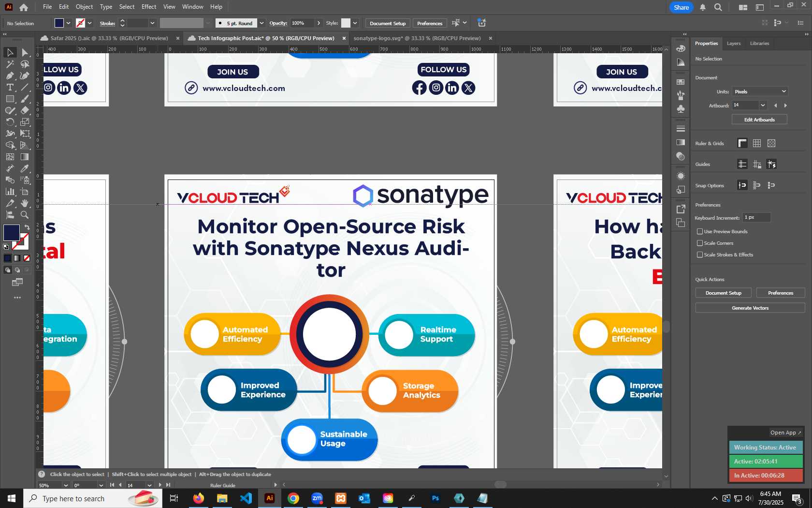Select the Pen tool
The width and height of the screenshot is (812, 508).
coord(10,75)
